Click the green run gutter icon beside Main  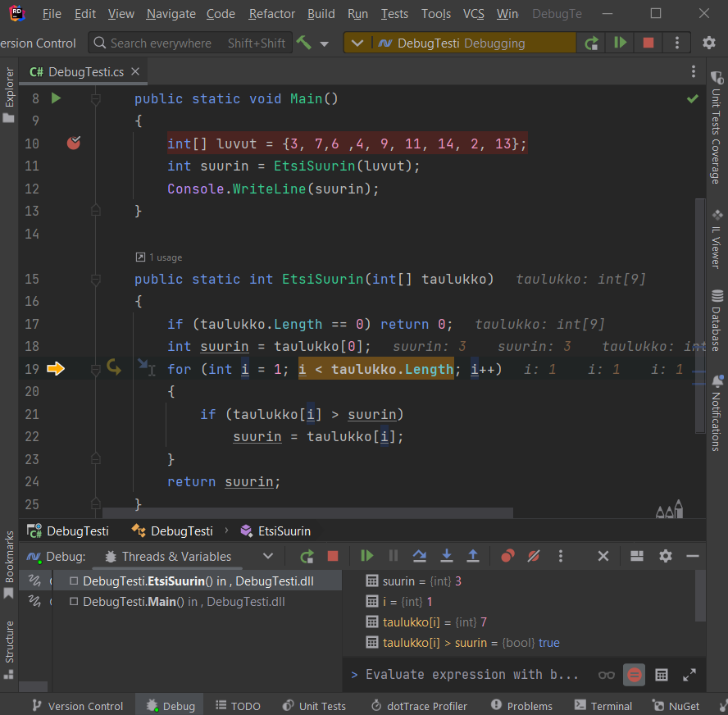(56, 98)
